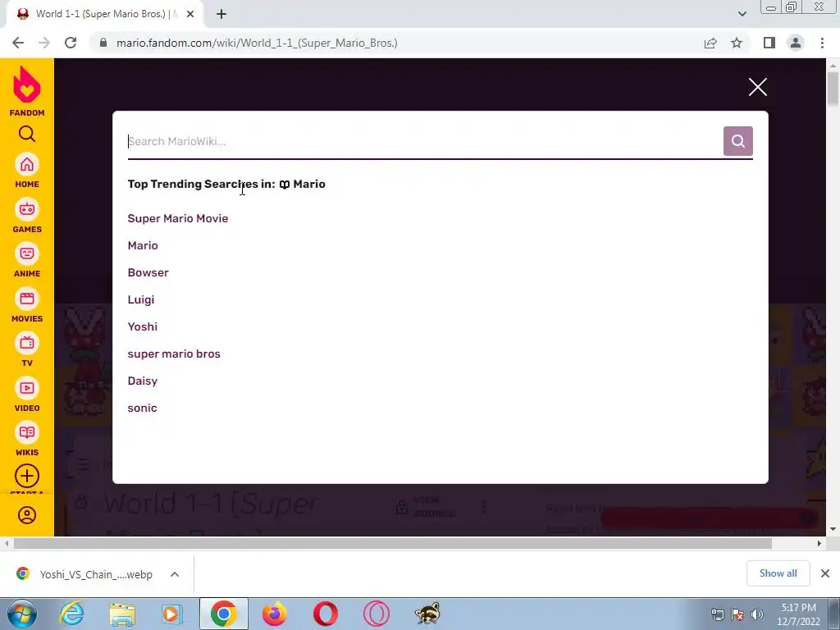Click the Start a Wiki plus icon
840x630 pixels.
pyautogui.click(x=27, y=477)
